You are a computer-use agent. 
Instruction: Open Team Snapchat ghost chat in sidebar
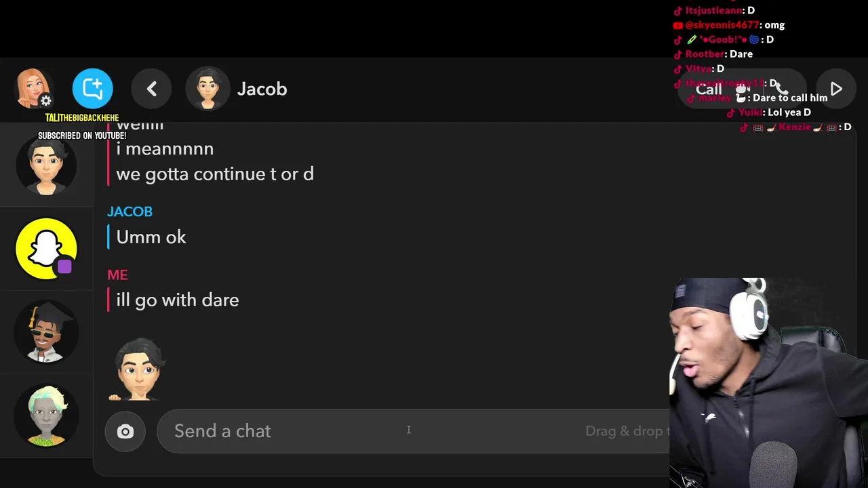[47, 249]
